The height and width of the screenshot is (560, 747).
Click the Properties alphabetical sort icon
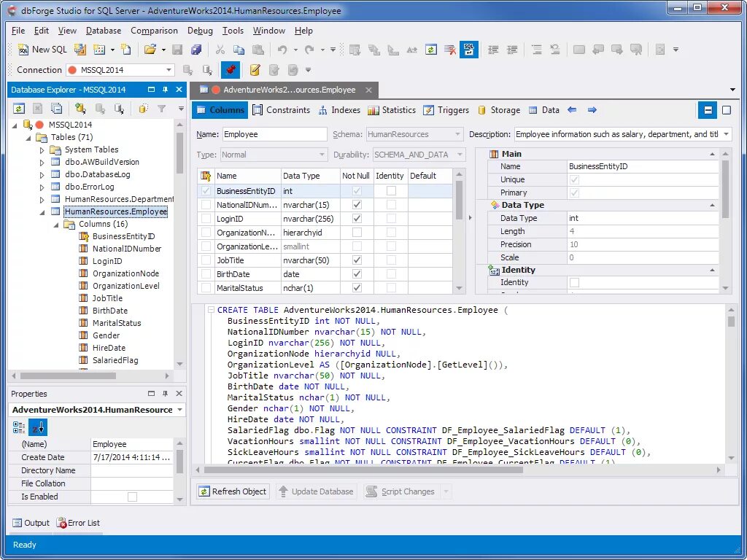38,427
